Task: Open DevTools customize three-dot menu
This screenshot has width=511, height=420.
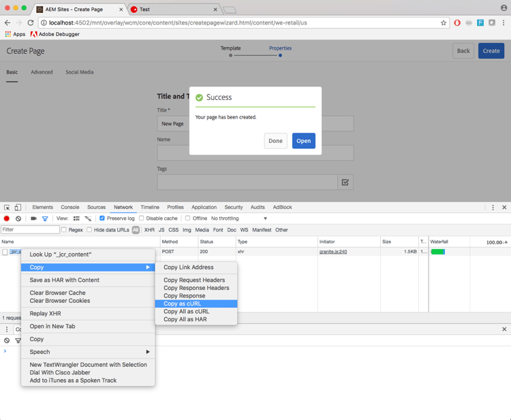Action: (493, 208)
